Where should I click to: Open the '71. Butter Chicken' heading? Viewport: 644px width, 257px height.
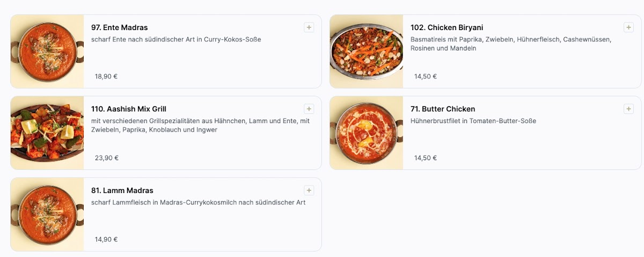443,109
